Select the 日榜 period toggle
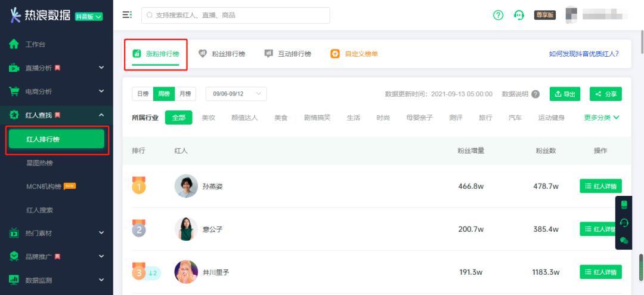644x295 pixels. point(143,94)
